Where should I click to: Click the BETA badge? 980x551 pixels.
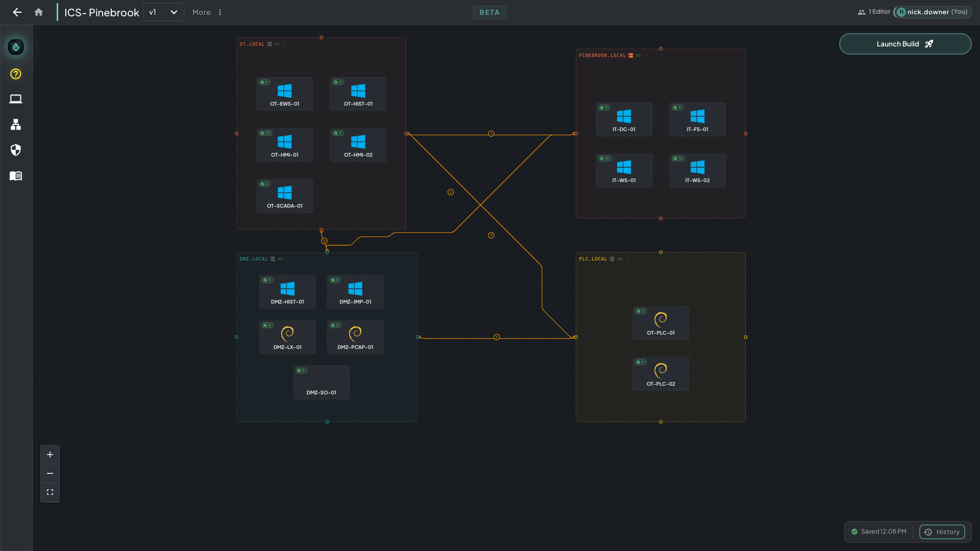click(489, 12)
